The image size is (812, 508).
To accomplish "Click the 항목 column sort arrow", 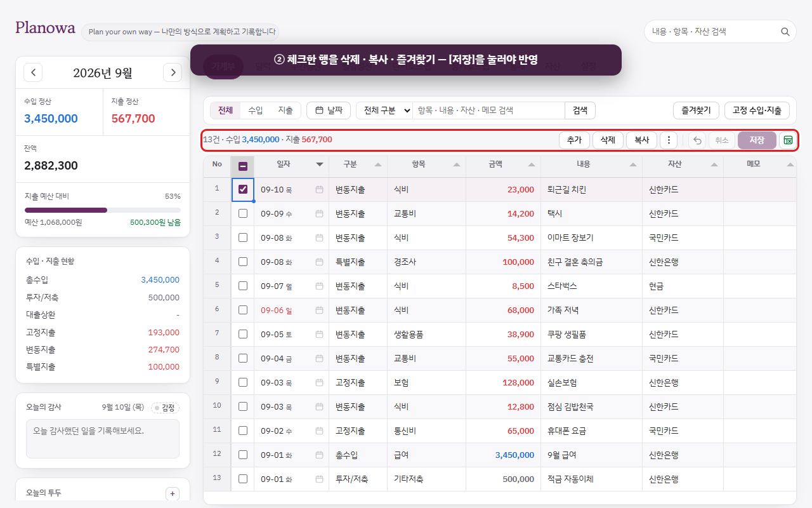I will tap(457, 164).
